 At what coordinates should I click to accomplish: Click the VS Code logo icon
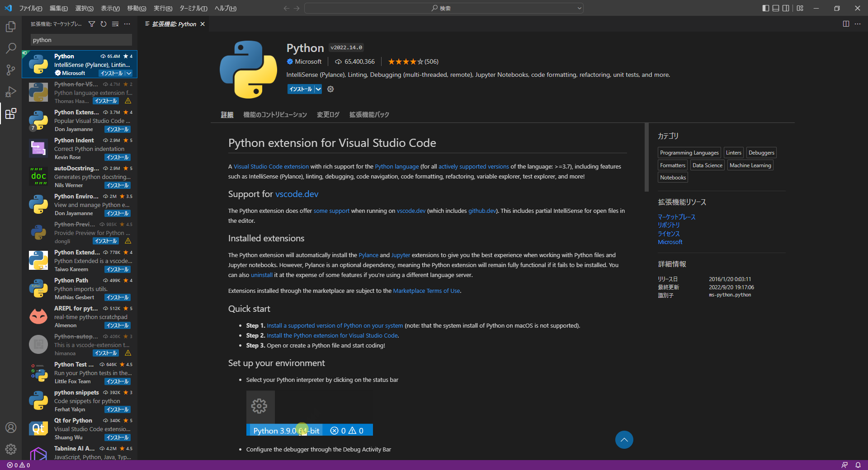8,8
